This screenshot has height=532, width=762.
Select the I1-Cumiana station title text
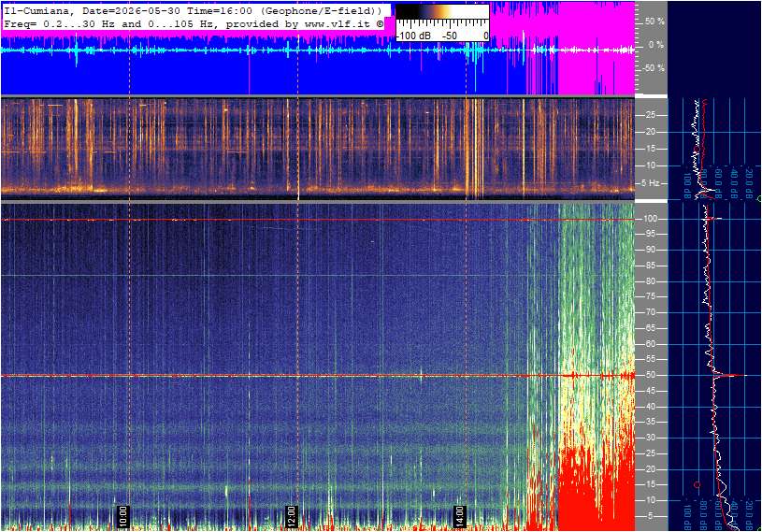(38, 10)
